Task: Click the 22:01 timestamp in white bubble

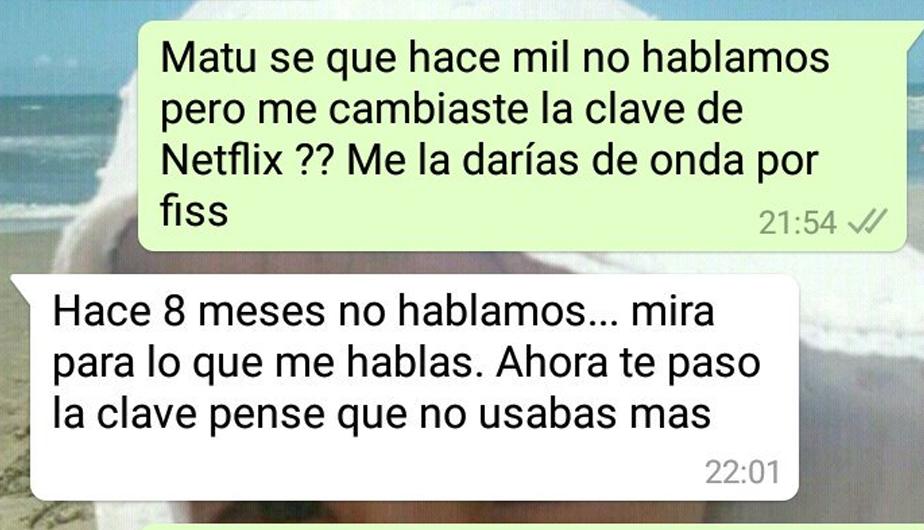Action: pos(742,472)
